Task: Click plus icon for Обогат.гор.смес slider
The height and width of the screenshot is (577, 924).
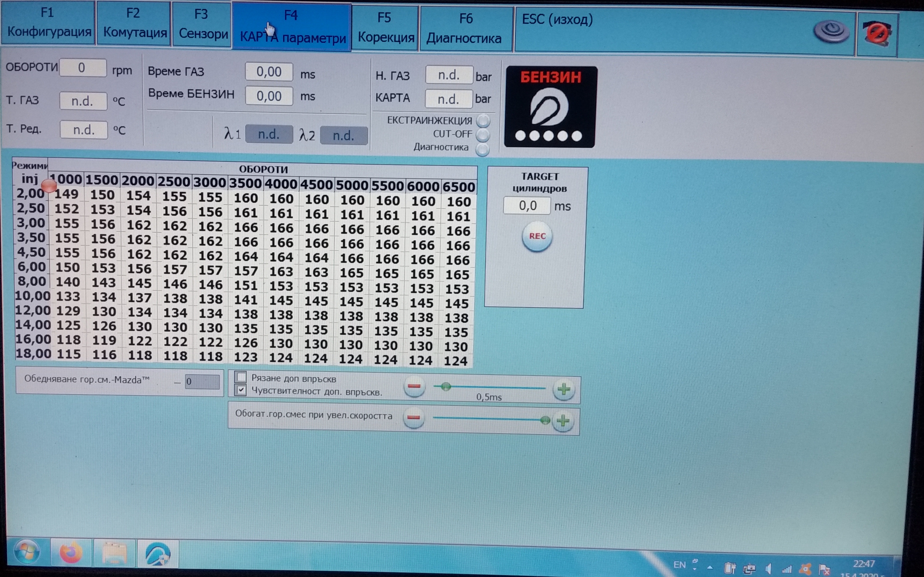Action: click(563, 421)
